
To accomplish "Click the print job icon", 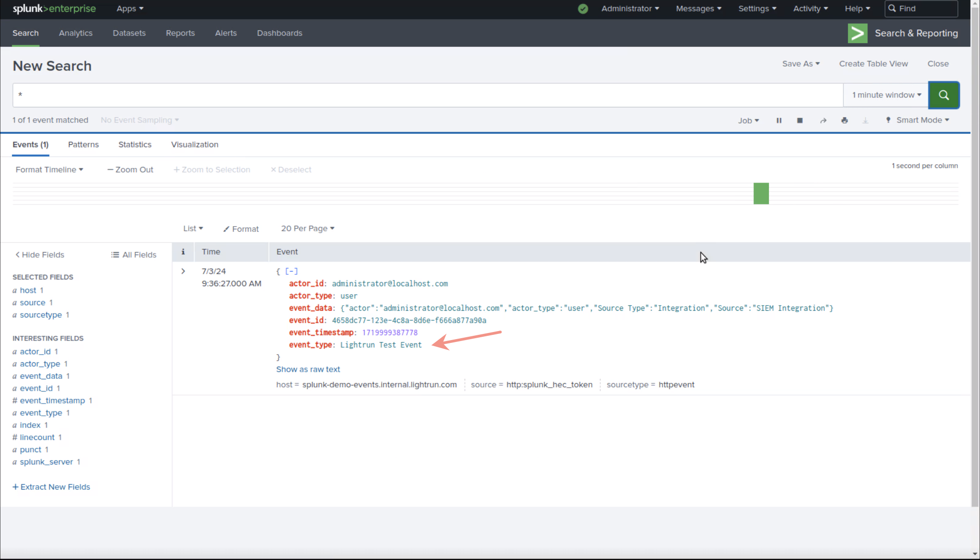I will coord(844,120).
